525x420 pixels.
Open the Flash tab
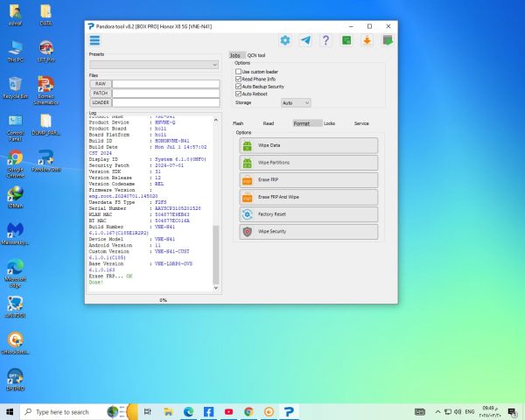coord(238,123)
